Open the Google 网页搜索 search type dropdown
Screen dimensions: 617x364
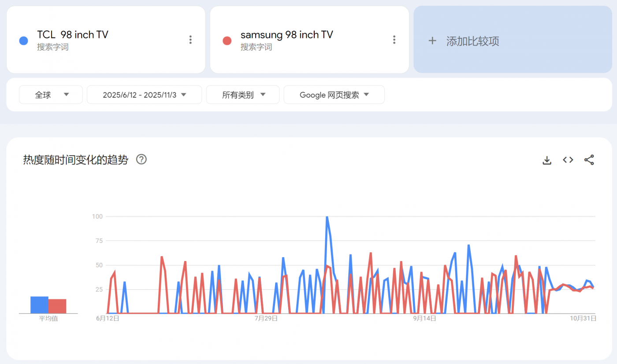334,95
